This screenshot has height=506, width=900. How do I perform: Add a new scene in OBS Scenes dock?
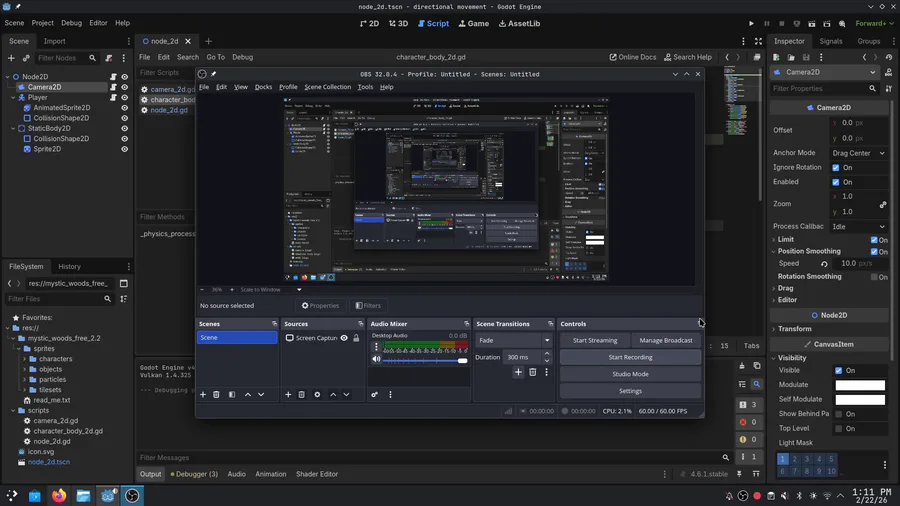(x=203, y=395)
